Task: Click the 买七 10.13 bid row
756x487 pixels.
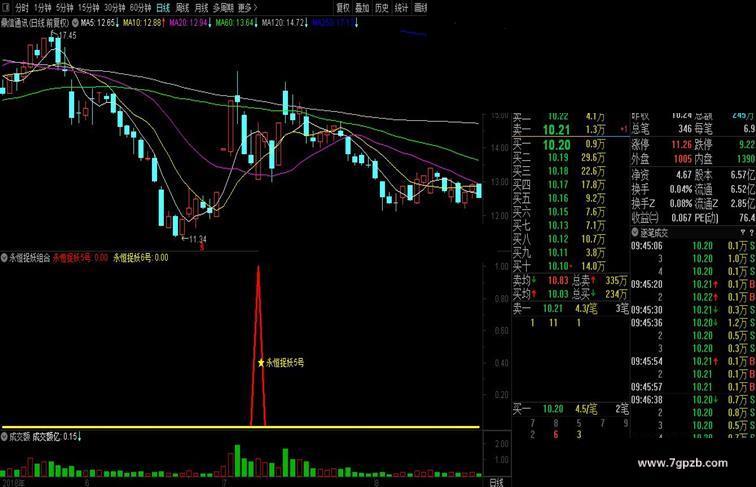Action: point(570,225)
